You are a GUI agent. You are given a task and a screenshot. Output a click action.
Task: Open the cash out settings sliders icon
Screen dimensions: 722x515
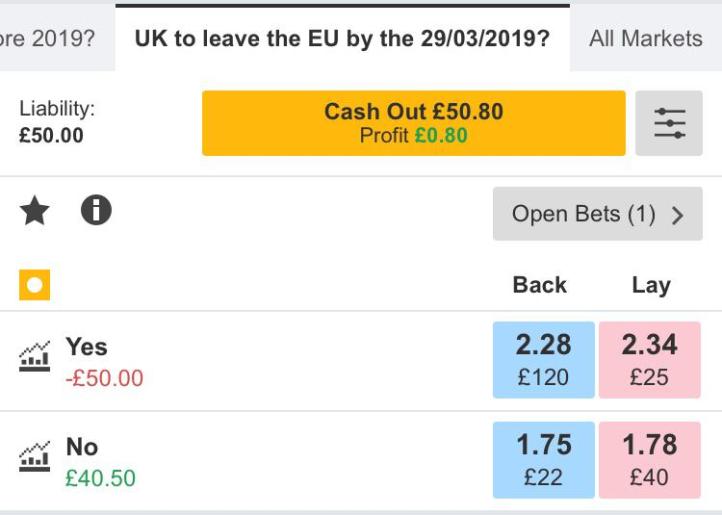pos(669,123)
